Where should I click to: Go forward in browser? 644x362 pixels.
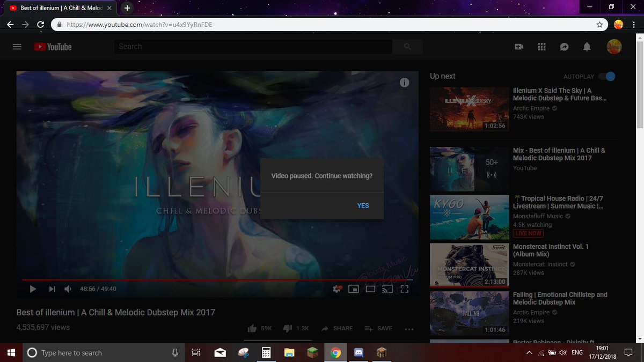tap(26, 25)
